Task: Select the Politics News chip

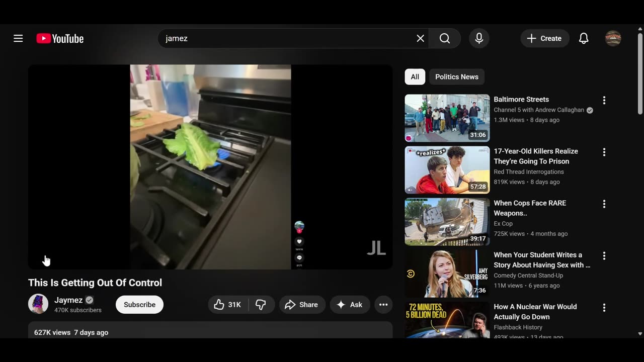Action: coord(457,77)
